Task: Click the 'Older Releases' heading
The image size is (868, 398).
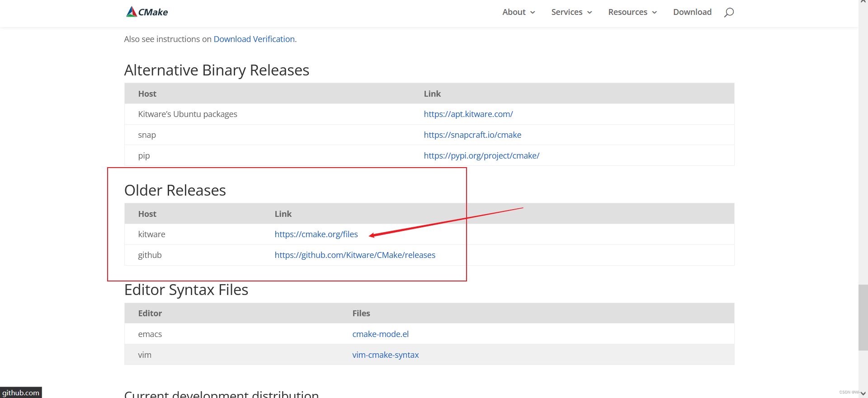Action: tap(175, 190)
